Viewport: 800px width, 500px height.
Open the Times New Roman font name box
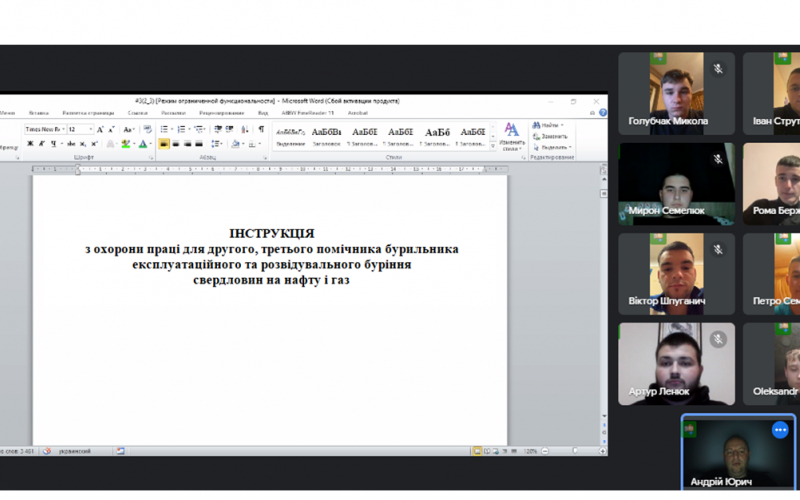[45, 130]
